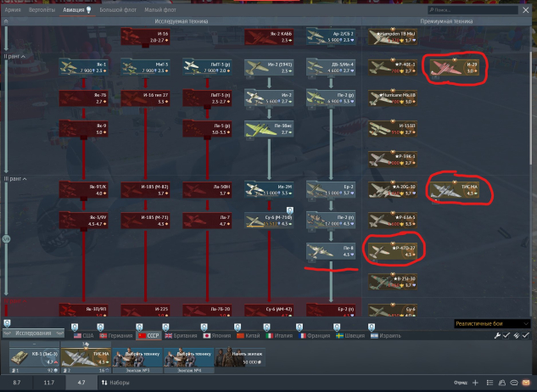Choose the Ер-2 bomber at rank III
The image size is (537, 392).
pyautogui.click(x=328, y=189)
